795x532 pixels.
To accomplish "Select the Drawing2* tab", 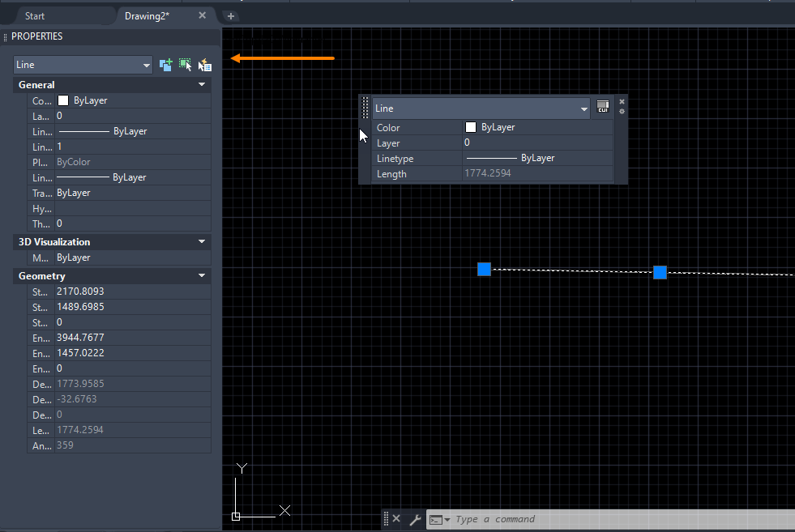I will [x=147, y=16].
